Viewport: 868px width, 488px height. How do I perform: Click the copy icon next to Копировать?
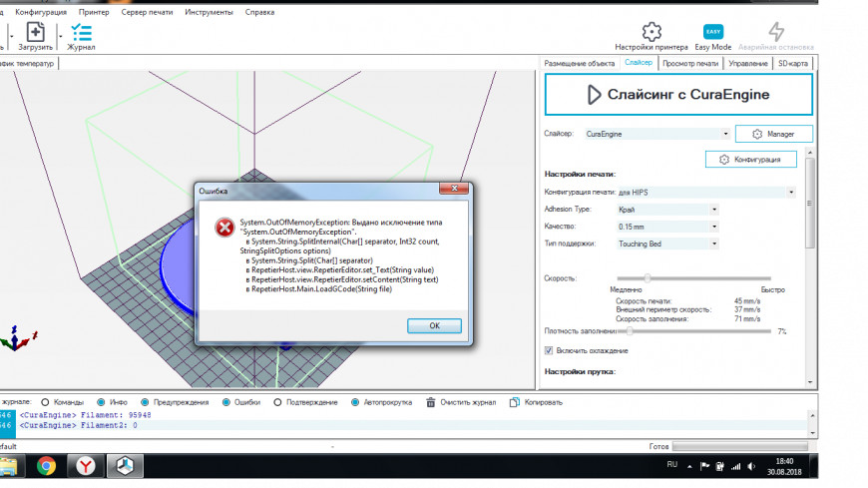pos(514,402)
